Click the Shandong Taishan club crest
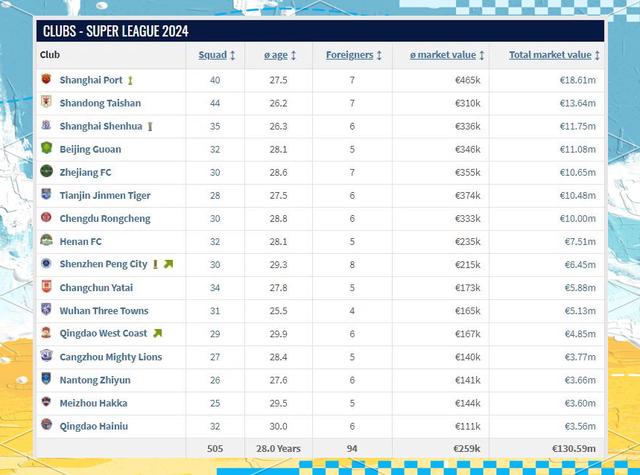This screenshot has height=475, width=640. [46, 102]
